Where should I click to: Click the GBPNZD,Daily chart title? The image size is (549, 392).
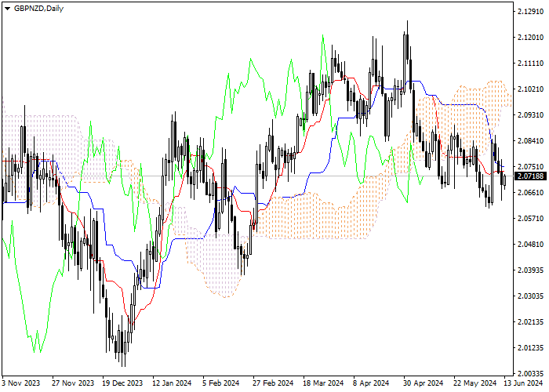tap(38, 9)
